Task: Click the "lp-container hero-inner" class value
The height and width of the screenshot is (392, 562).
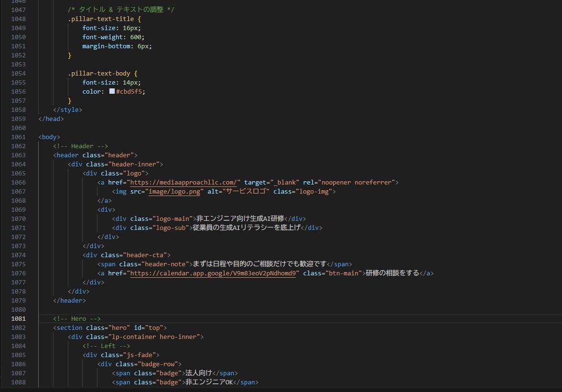Action: (x=154, y=337)
